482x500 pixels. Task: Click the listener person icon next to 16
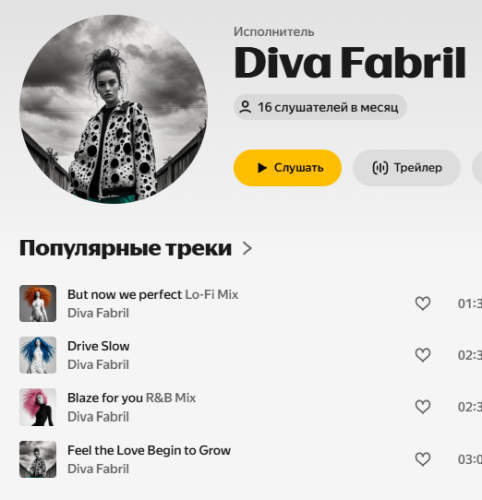coord(245,107)
